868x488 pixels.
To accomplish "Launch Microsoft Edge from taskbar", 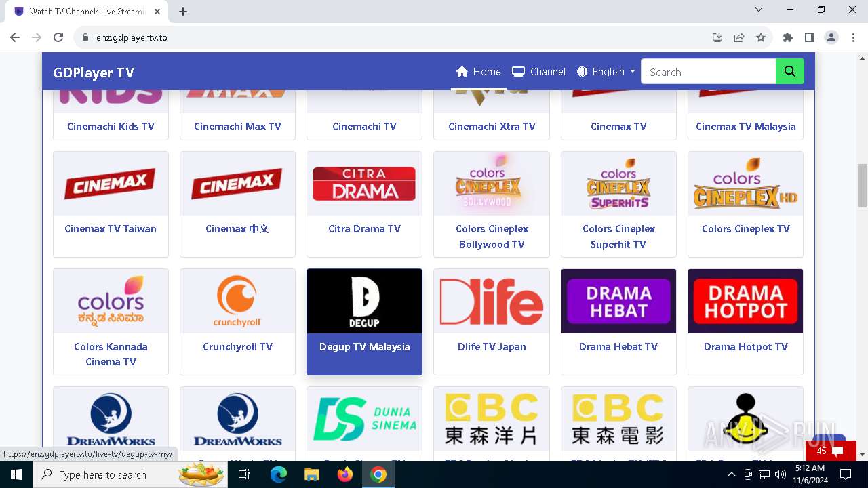I will 279,474.
